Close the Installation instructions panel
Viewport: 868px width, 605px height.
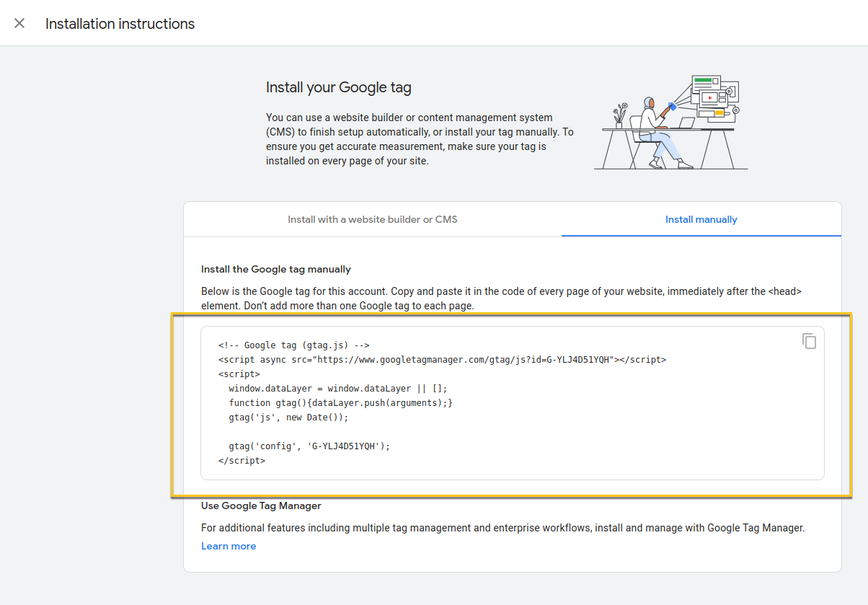click(x=19, y=23)
